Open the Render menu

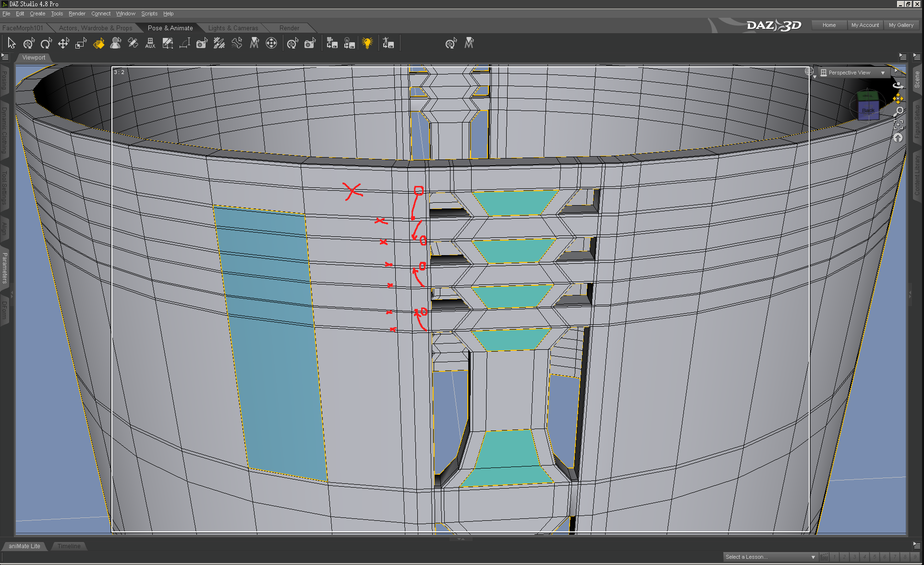pyautogui.click(x=77, y=13)
